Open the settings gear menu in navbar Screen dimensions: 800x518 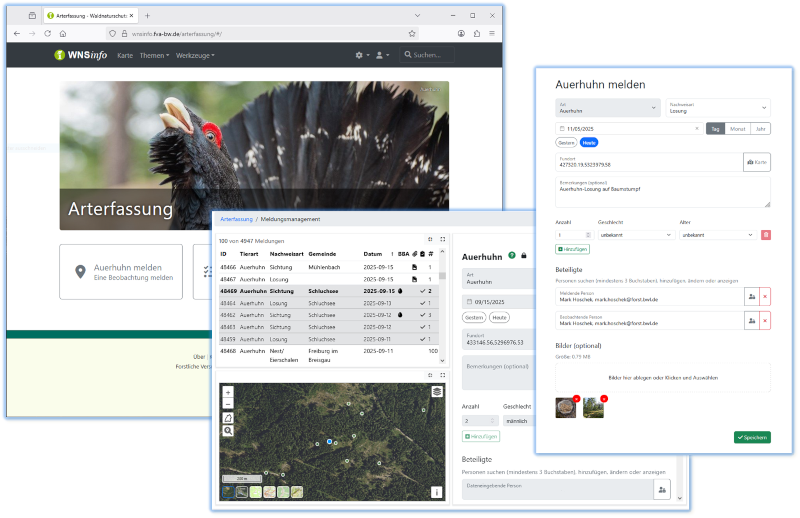[x=361, y=55]
